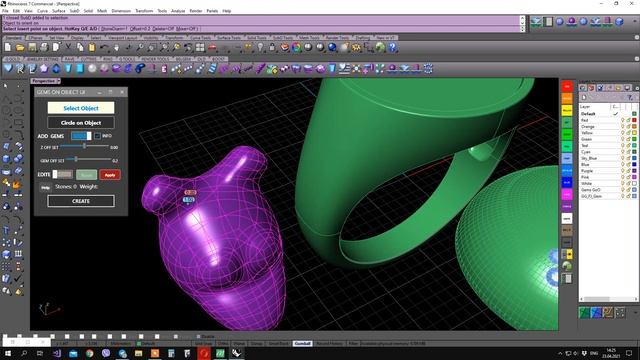This screenshot has height=360, width=640.
Task: Click the magenta swatch in color strip
Action: point(567,195)
